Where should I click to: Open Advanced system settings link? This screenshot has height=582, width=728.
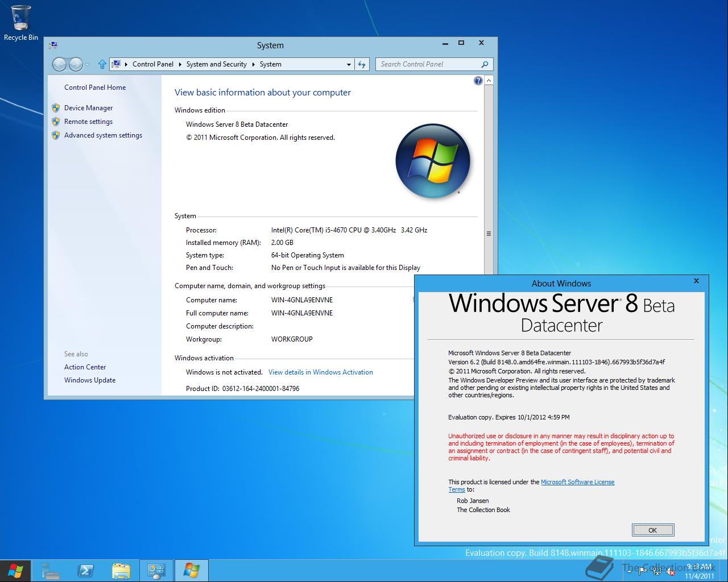(103, 135)
